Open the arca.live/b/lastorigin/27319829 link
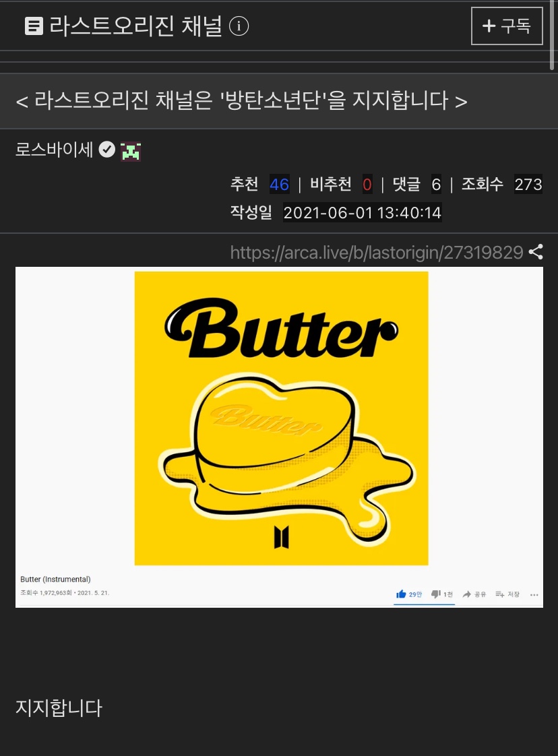Image resolution: width=558 pixels, height=756 pixels. (x=377, y=252)
